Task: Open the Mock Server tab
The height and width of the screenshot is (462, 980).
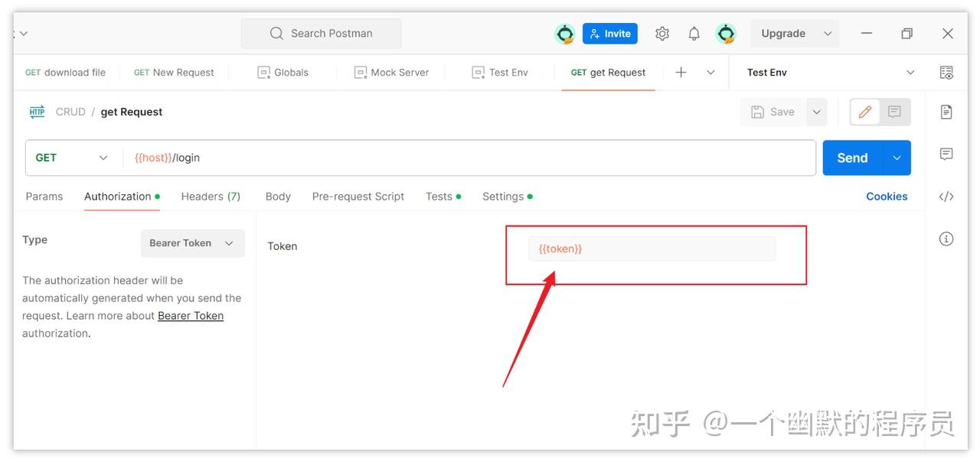Action: click(x=391, y=72)
